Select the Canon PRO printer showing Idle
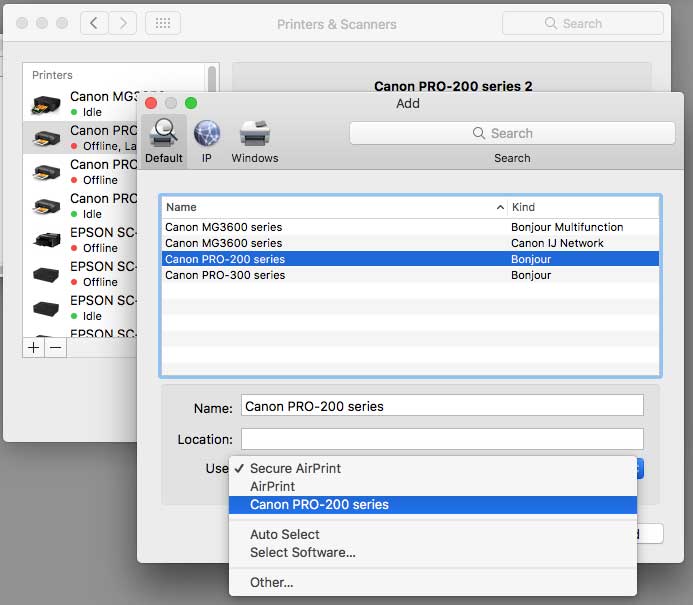The height and width of the screenshot is (605, 693). tap(80, 206)
